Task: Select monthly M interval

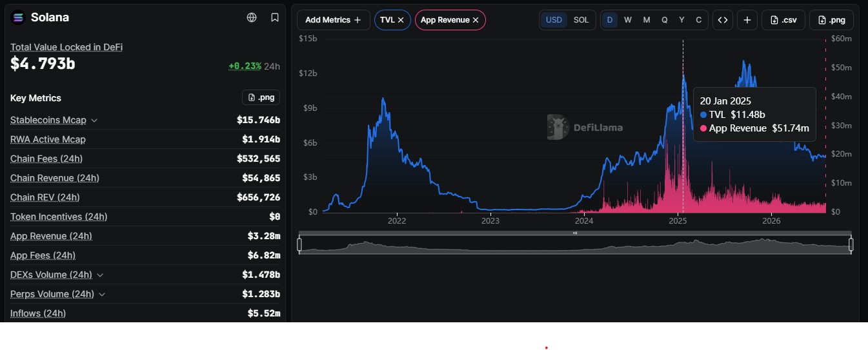Action: click(x=647, y=20)
